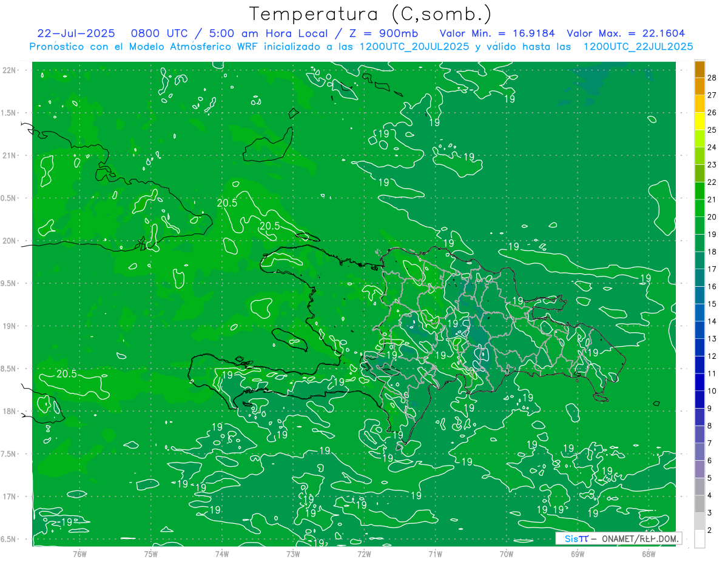This screenshot has height=562, width=728.
Task: Click the dark blue swatch between 10 and 11
Action: pyautogui.click(x=699, y=383)
